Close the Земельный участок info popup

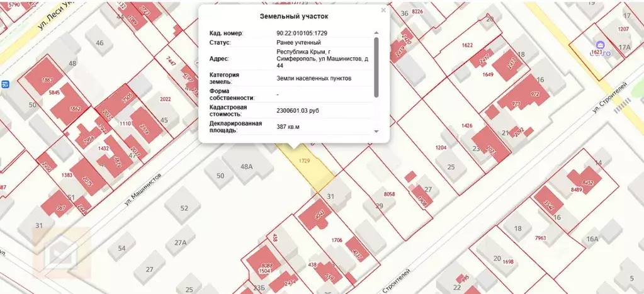click(x=383, y=10)
